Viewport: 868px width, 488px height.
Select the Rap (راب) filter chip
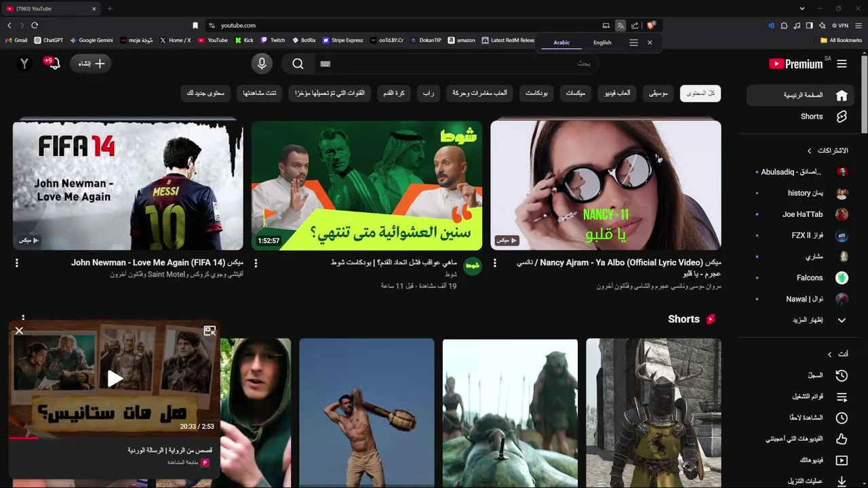click(x=429, y=94)
